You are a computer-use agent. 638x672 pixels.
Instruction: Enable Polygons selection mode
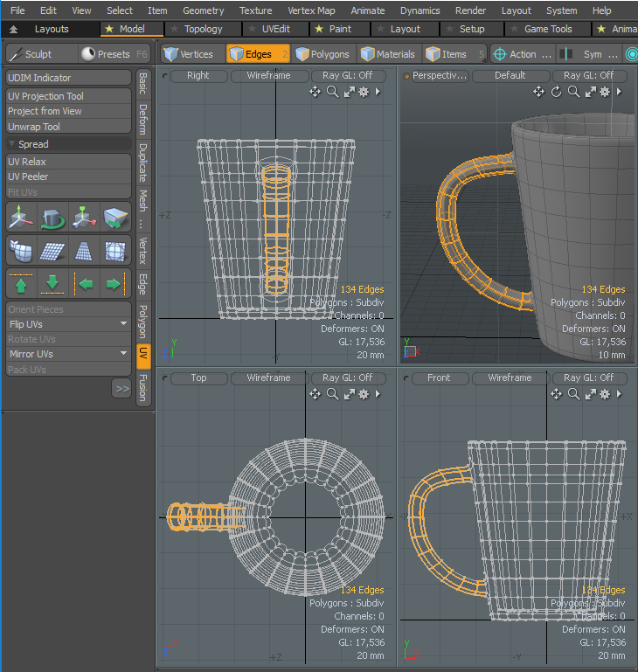(322, 54)
